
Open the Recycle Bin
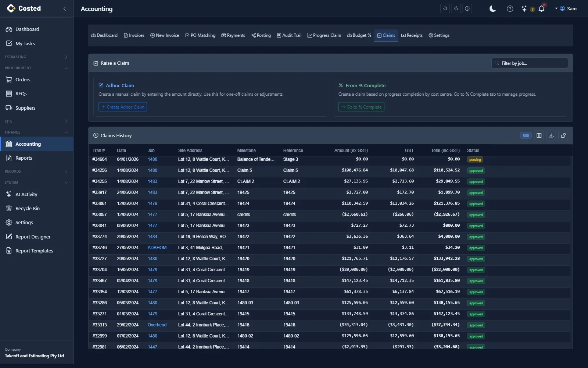coord(36,208)
